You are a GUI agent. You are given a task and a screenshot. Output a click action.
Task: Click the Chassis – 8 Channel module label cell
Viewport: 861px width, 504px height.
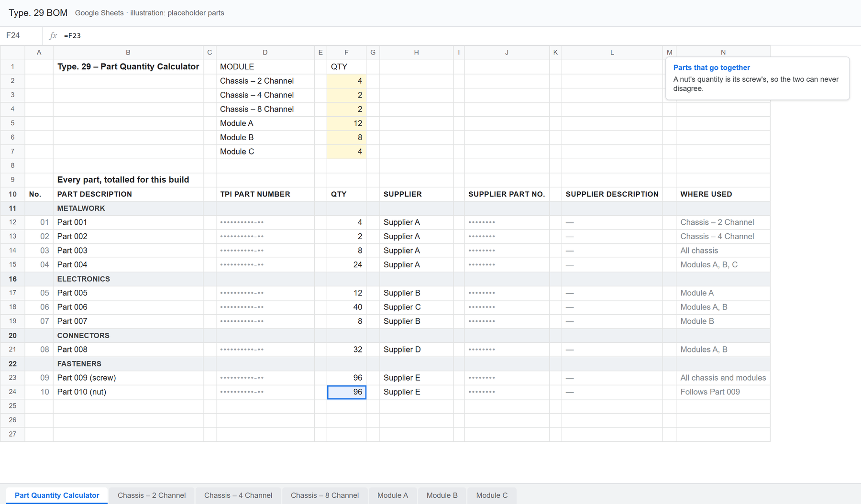265,109
